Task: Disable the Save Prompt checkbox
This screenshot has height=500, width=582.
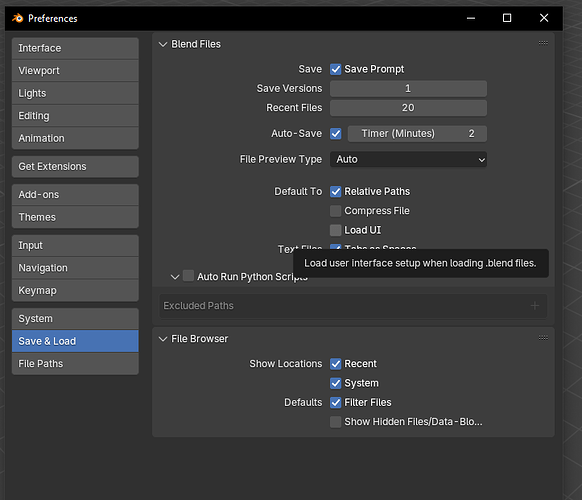Action: point(336,69)
